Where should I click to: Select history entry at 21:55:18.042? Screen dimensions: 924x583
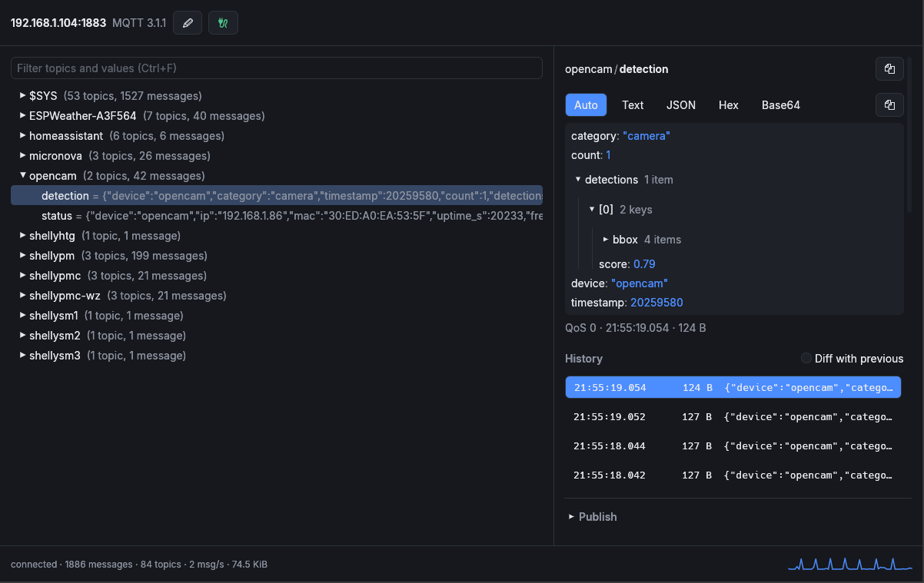[733, 475]
